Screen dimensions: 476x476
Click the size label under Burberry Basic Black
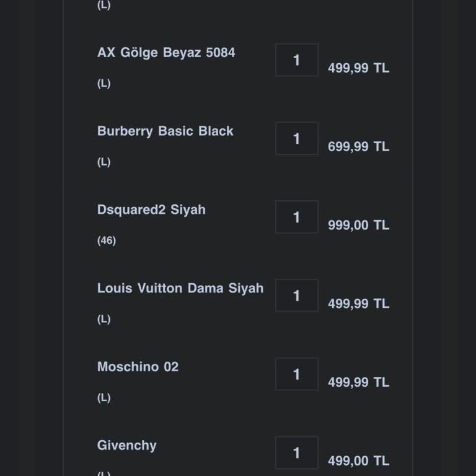pyautogui.click(x=104, y=162)
